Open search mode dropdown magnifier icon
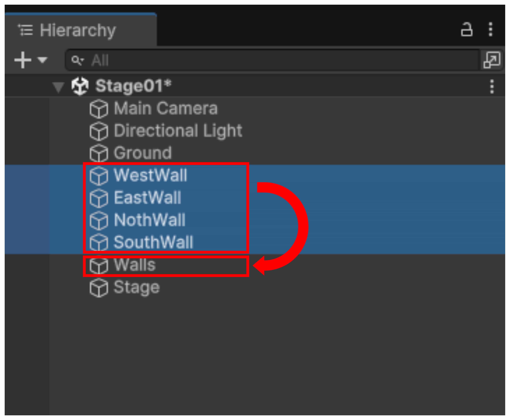This screenshot has width=510, height=420. (77, 60)
